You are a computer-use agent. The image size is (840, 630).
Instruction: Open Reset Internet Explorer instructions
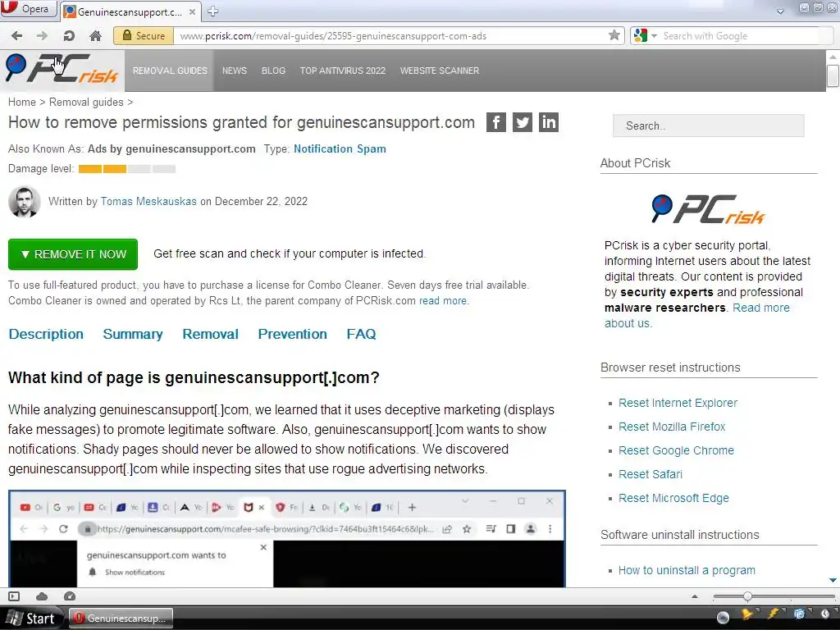pyautogui.click(x=678, y=403)
